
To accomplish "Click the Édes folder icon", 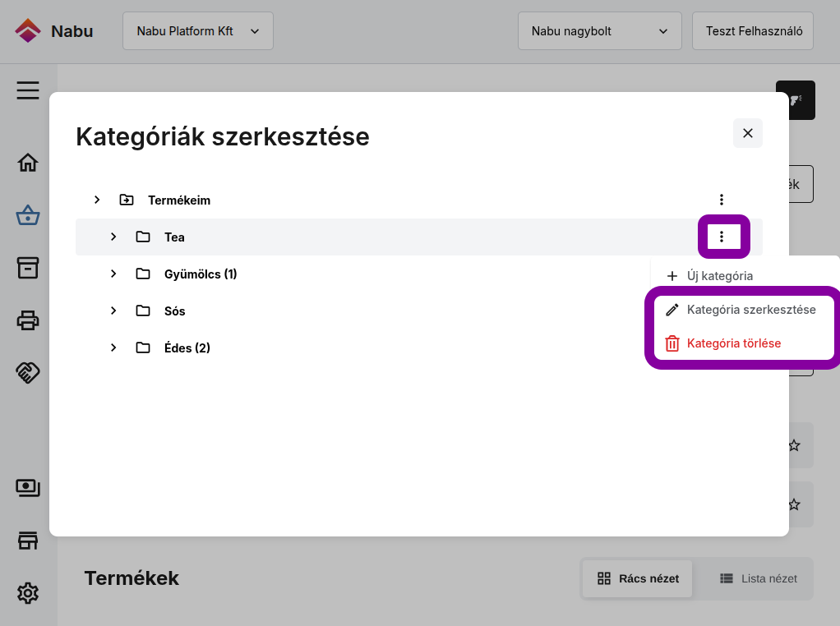I will [143, 348].
